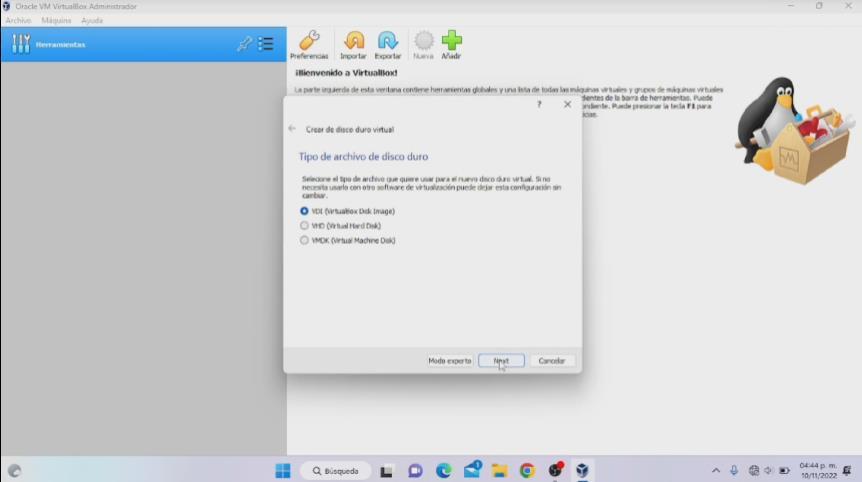Open the Ayuda menu
This screenshot has width=862, height=482.
pos(92,20)
